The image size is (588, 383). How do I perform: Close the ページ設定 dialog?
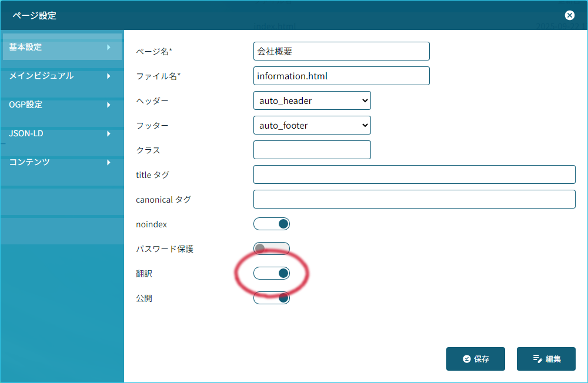[x=569, y=15]
